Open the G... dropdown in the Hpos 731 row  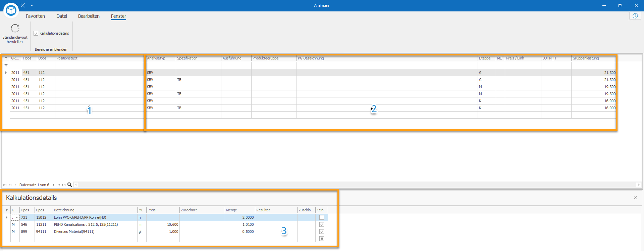pos(17,218)
